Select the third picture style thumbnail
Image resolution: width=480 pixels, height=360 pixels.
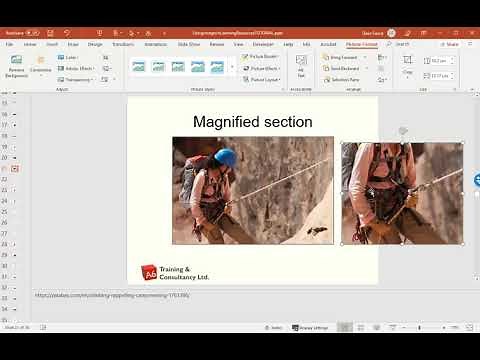178,67
